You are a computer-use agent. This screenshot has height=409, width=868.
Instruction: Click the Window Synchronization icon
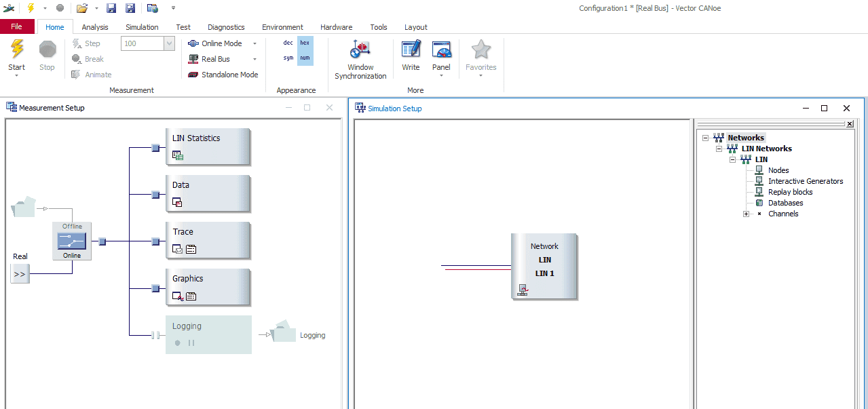pyautogui.click(x=360, y=50)
